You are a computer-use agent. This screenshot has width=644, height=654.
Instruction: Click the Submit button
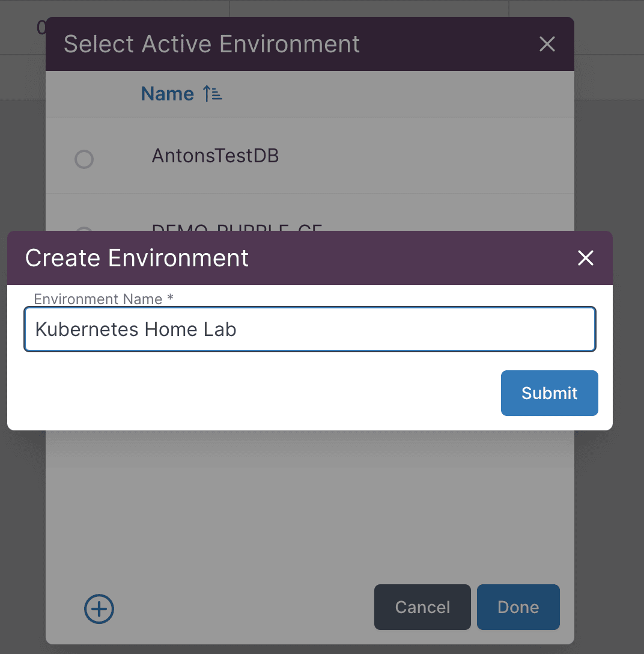coord(549,393)
